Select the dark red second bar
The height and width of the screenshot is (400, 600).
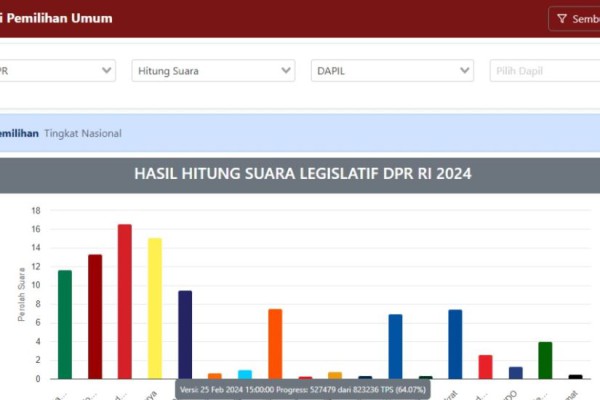(95, 317)
